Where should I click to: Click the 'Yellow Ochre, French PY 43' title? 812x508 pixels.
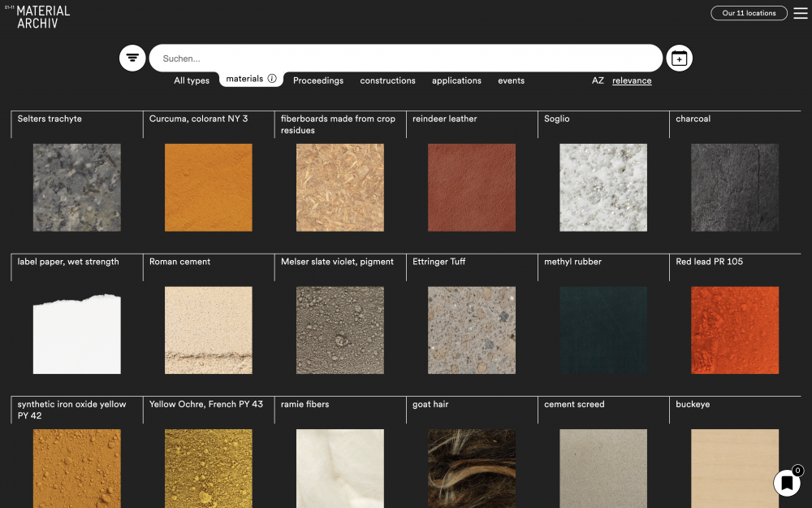(x=206, y=404)
